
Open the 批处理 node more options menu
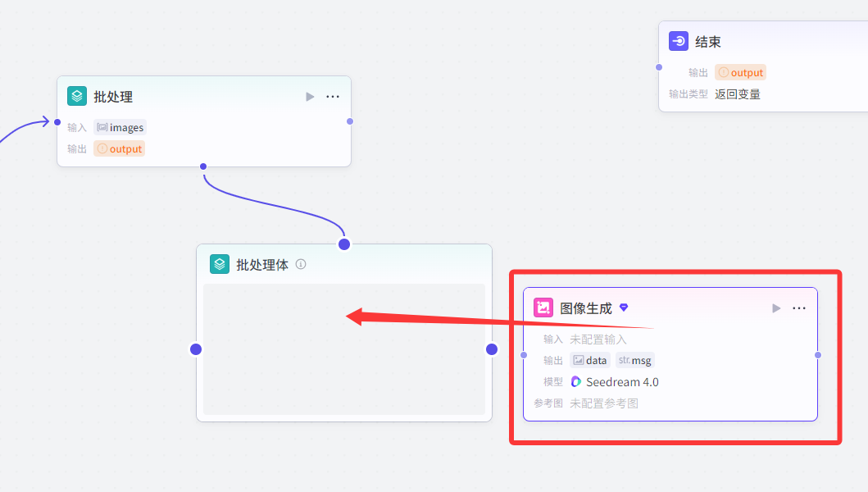[333, 97]
